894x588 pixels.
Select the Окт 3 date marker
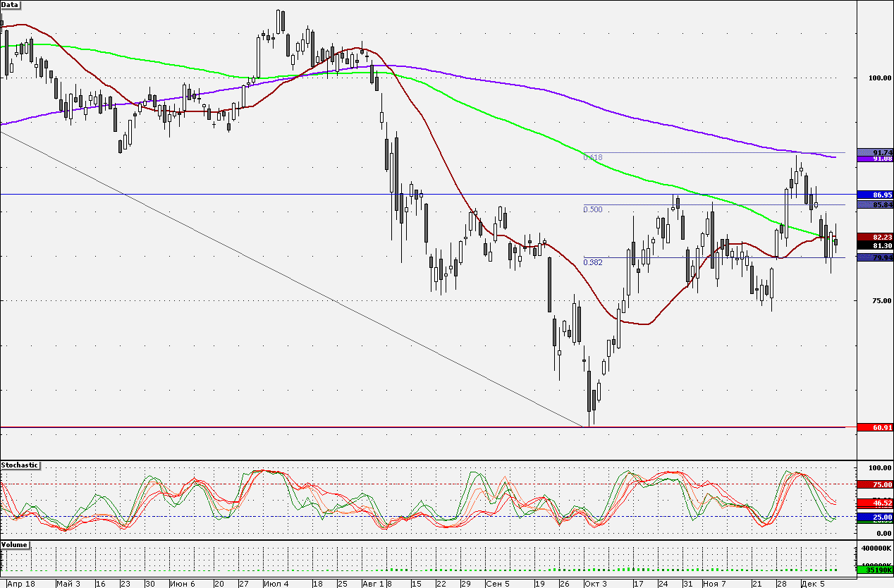[x=594, y=584]
